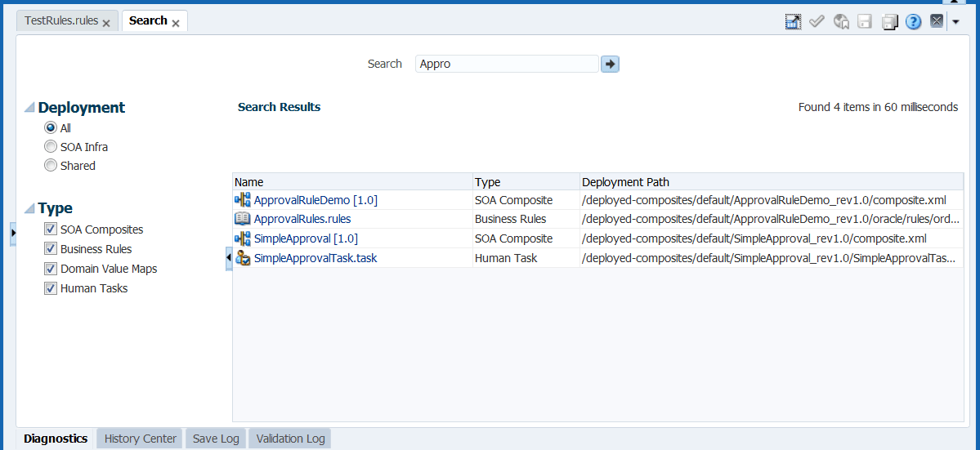The height and width of the screenshot is (450, 980).
Task: Open the SimpleApprovalTask.task link
Action: [315, 258]
